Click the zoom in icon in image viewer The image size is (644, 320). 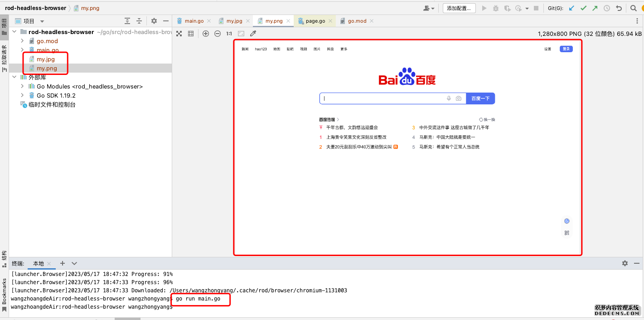[206, 34]
